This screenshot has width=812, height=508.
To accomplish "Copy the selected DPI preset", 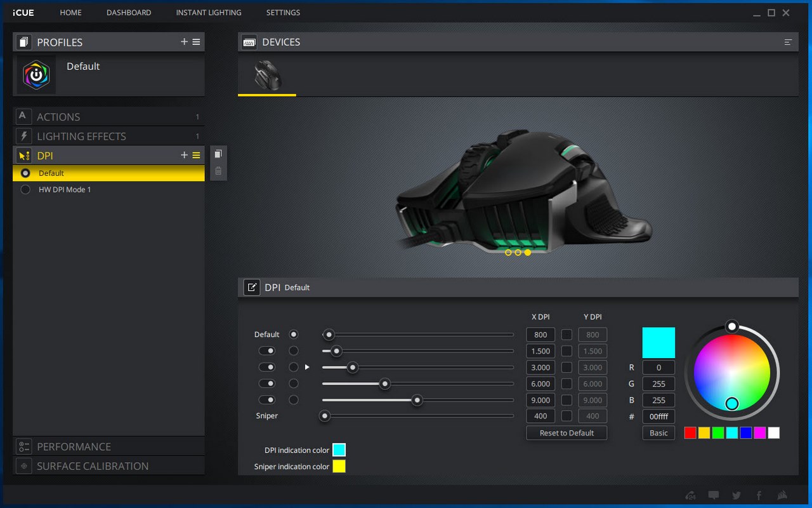I will (218, 154).
